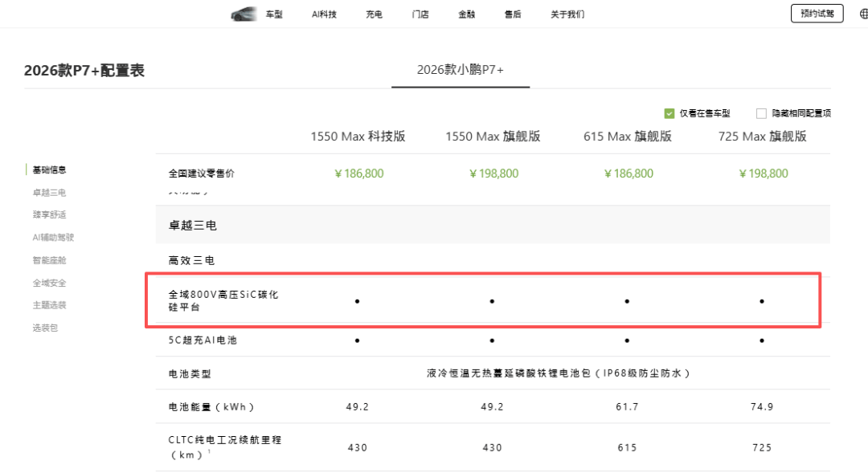Screen dimensions: 868x473
Task: Jump to 基础信息 in the sidebar
Action: [x=49, y=169]
